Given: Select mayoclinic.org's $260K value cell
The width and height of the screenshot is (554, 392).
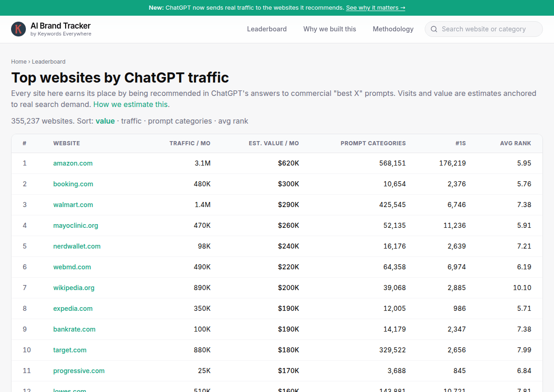Looking at the screenshot, I should [289, 226].
